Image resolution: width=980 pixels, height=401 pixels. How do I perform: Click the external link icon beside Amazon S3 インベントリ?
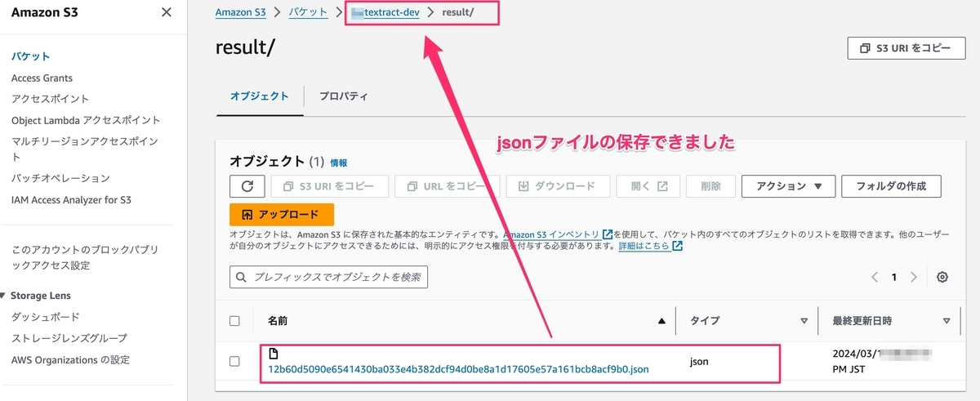tap(607, 234)
